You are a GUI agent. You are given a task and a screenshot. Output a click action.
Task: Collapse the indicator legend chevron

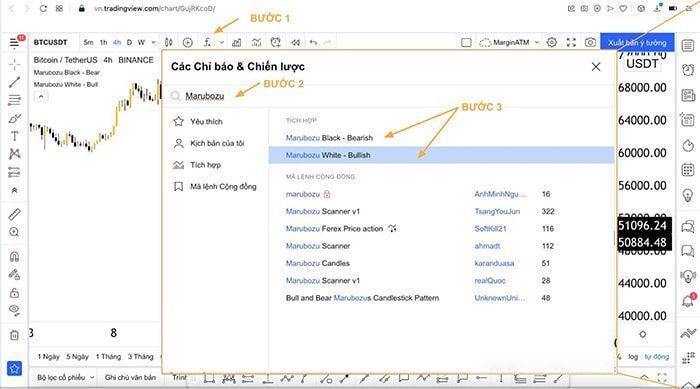click(x=41, y=96)
